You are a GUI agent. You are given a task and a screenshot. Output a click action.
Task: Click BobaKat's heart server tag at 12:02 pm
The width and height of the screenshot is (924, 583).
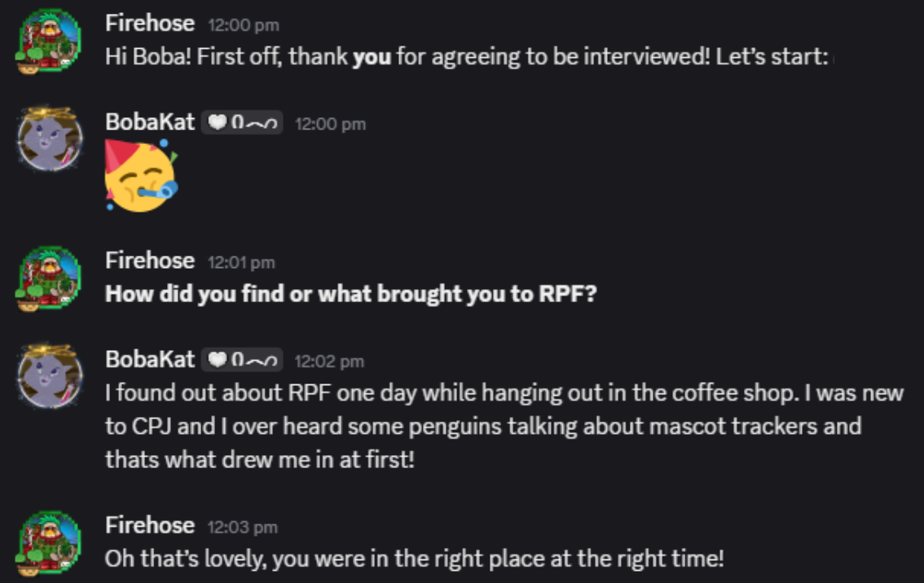pyautogui.click(x=242, y=360)
